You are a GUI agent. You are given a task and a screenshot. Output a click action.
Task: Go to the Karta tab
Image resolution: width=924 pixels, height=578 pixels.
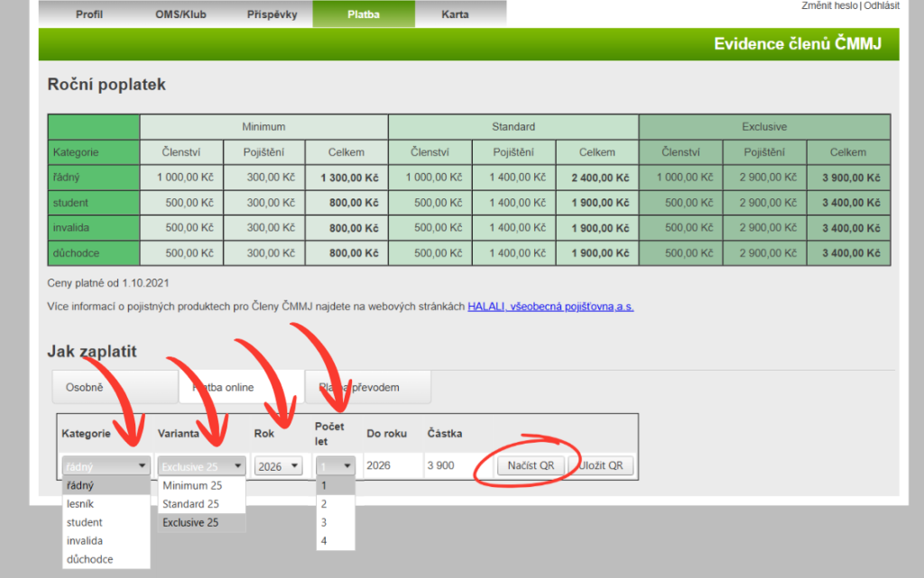pos(455,14)
